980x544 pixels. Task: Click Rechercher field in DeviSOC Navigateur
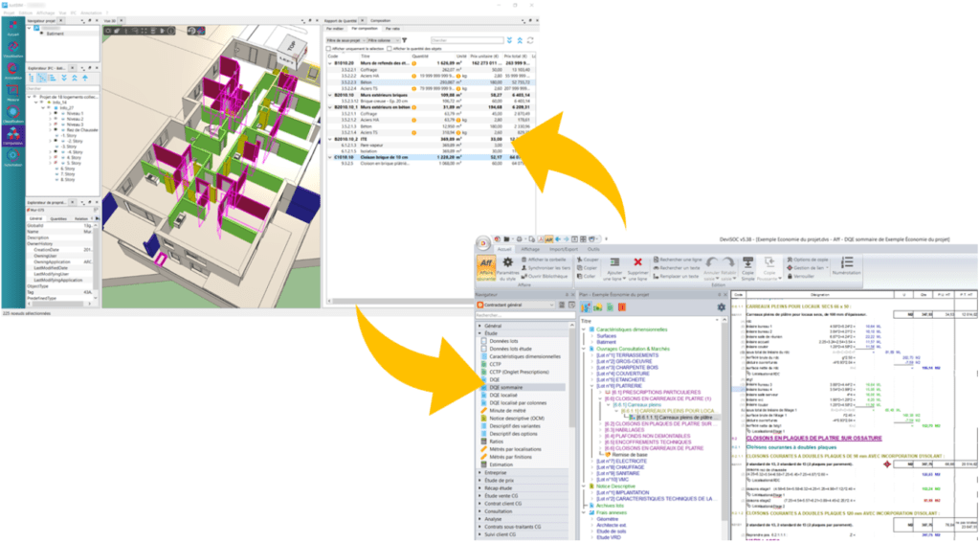[523, 315]
